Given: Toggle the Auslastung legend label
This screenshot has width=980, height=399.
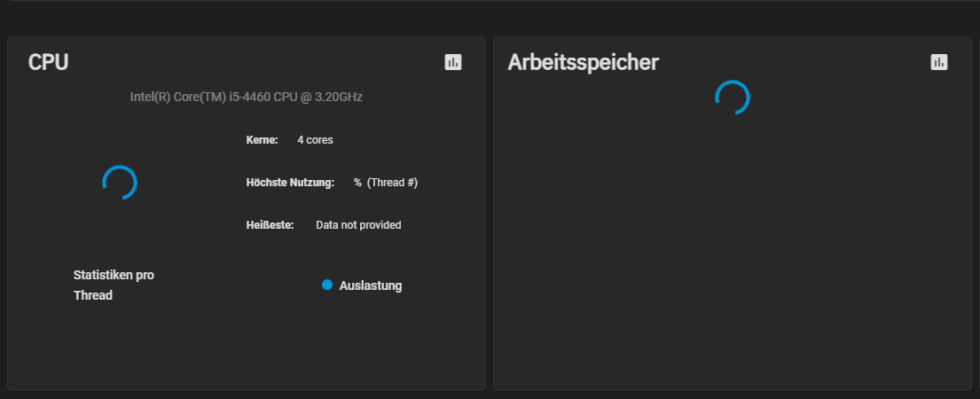Looking at the screenshot, I should point(371,286).
